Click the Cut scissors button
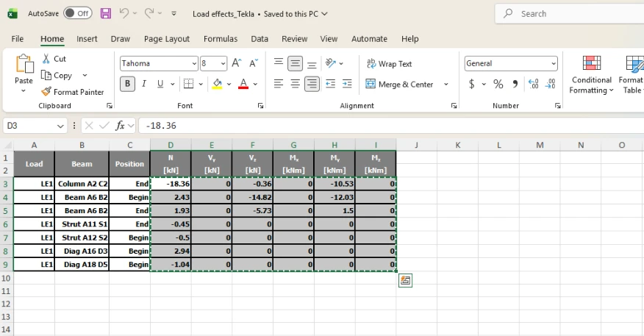 click(x=54, y=59)
